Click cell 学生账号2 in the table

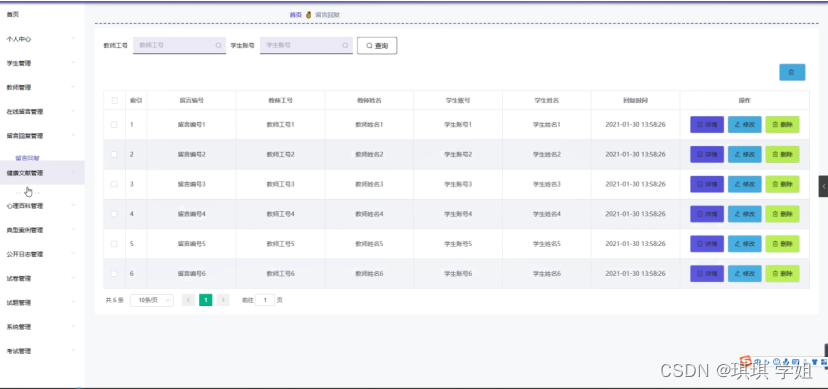(x=458, y=155)
